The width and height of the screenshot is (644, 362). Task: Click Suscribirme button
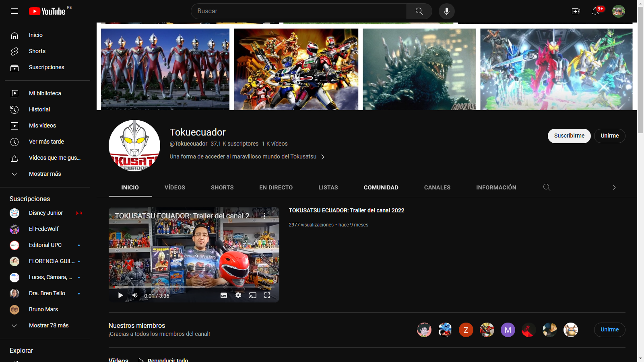point(569,136)
